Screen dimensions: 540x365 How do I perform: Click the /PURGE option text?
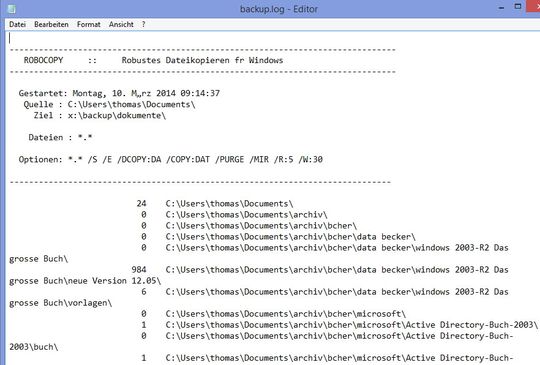[x=230, y=159]
